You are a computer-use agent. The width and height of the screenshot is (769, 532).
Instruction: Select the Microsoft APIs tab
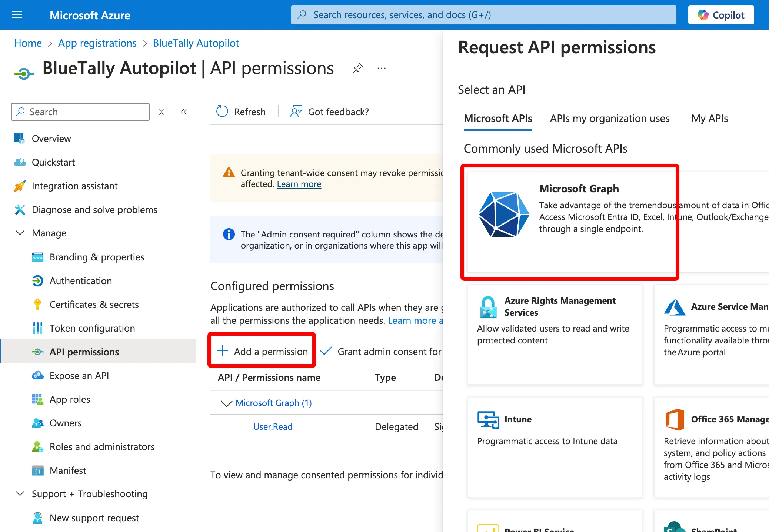point(498,119)
